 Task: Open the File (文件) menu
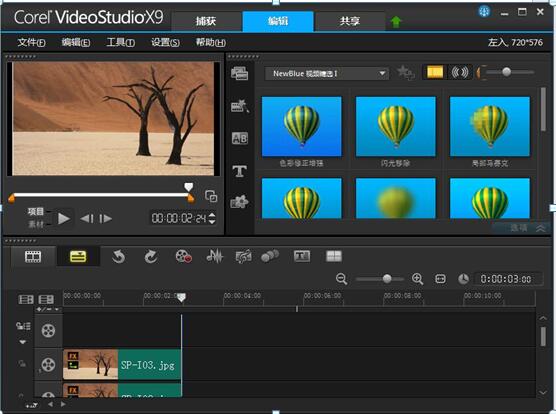(32, 43)
